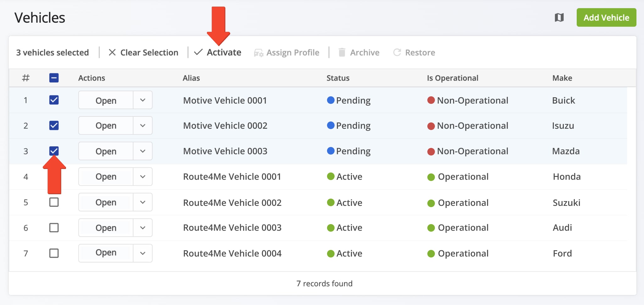Screen dimensions: 644x305
Task: Expand actions dropdown for Route4Me Vehicle 0001
Action: [143, 177]
